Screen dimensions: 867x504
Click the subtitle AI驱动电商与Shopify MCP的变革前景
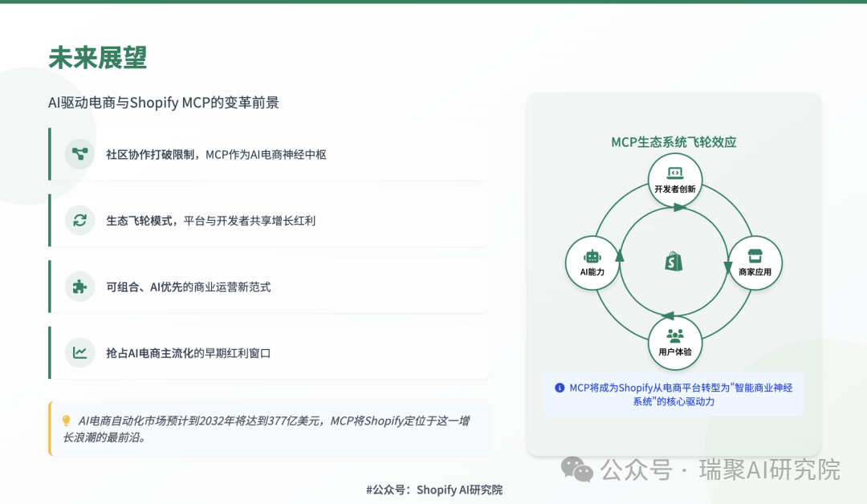(x=164, y=103)
